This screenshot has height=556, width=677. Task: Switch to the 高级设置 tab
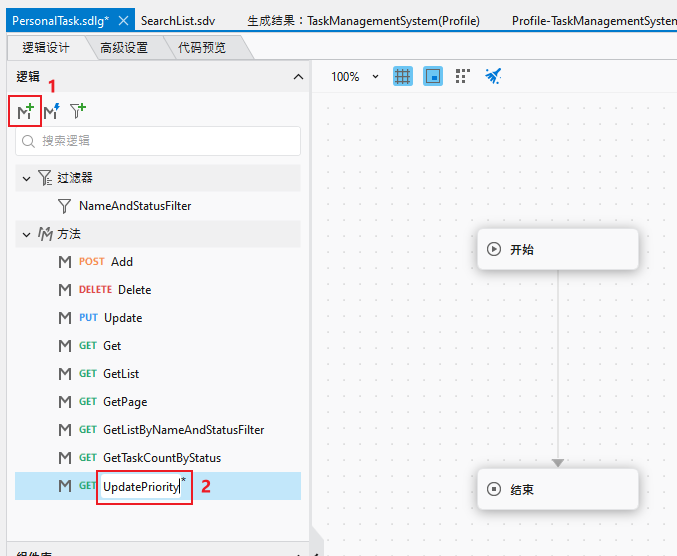pyautogui.click(x=124, y=47)
